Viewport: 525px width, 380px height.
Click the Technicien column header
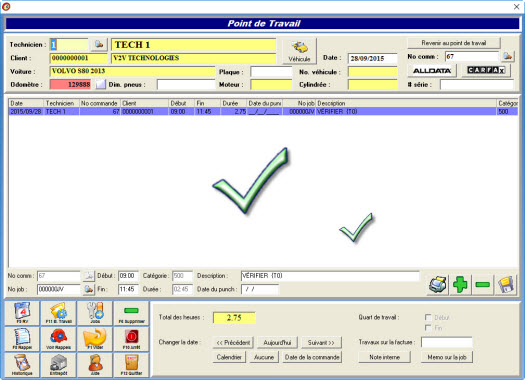click(62, 103)
